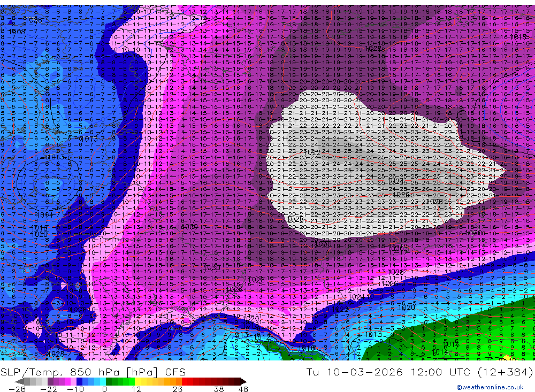This screenshot has width=535, height=392.
Task: Click the dark right arrow of colorbar
Action: tap(243, 381)
